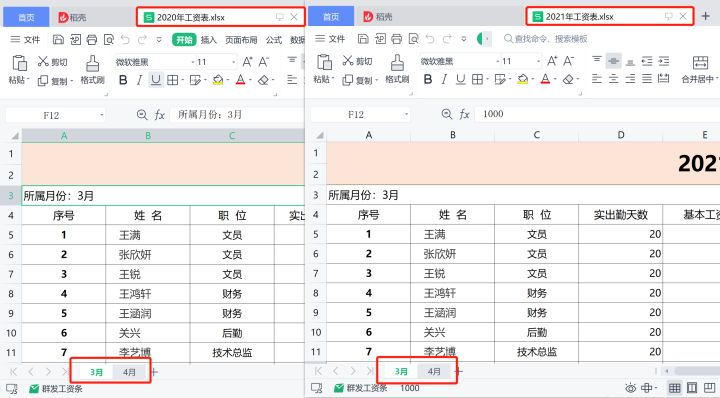Click Save icon in 2020年工资表 window

pyautogui.click(x=58, y=40)
